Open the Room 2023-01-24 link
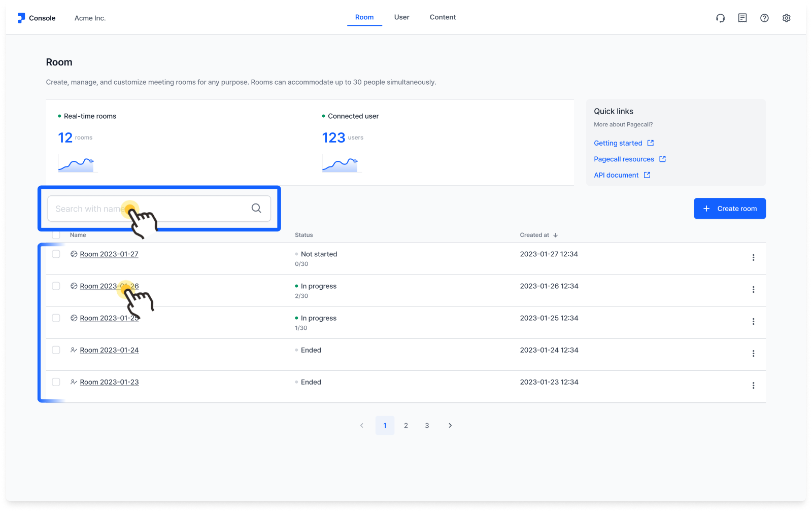The height and width of the screenshot is (512, 812). [109, 350]
